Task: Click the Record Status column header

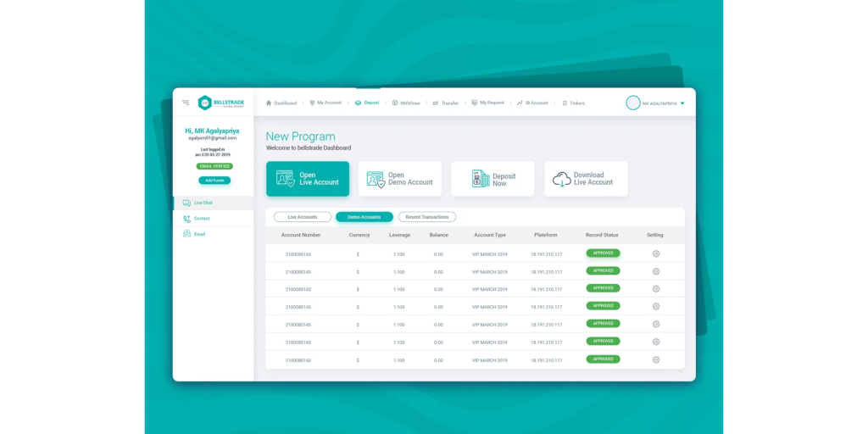Action: pyautogui.click(x=603, y=236)
